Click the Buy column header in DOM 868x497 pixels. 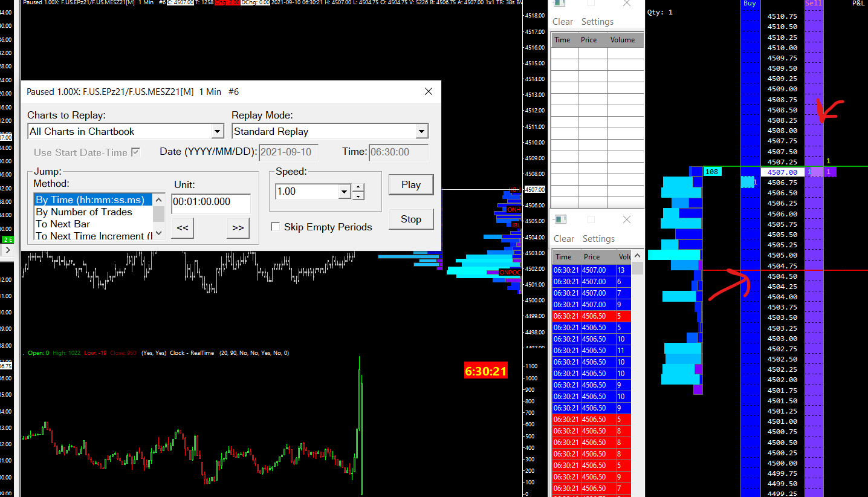click(x=750, y=4)
